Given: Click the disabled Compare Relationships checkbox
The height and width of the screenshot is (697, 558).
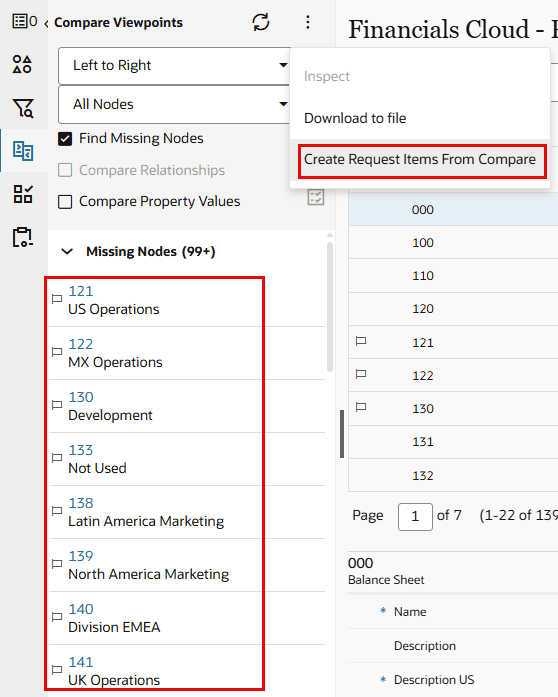Looking at the screenshot, I should coord(65,170).
